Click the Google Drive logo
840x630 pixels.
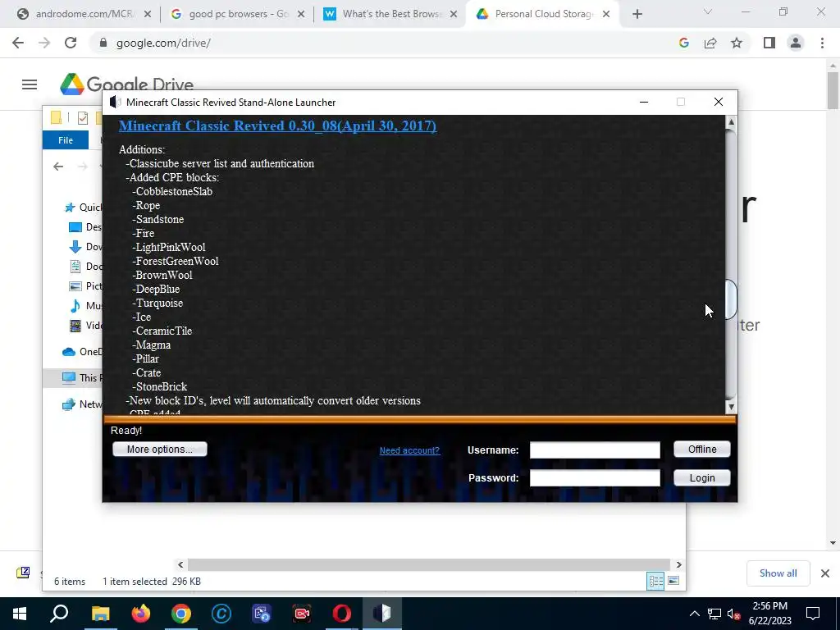pos(126,84)
